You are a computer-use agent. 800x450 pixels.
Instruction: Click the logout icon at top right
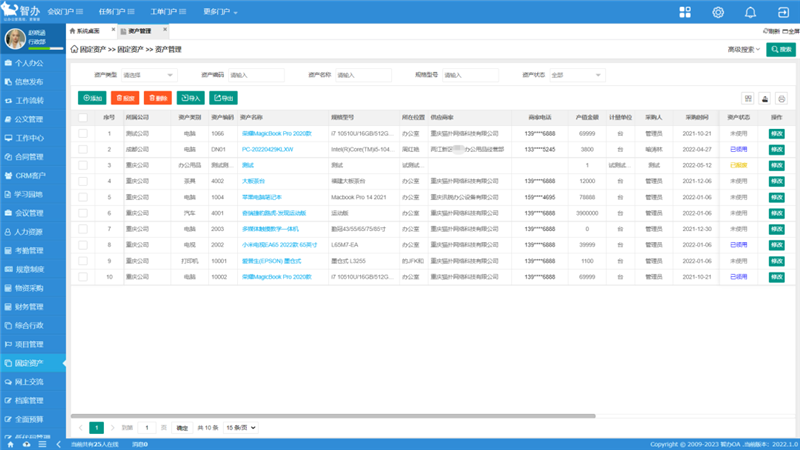781,12
